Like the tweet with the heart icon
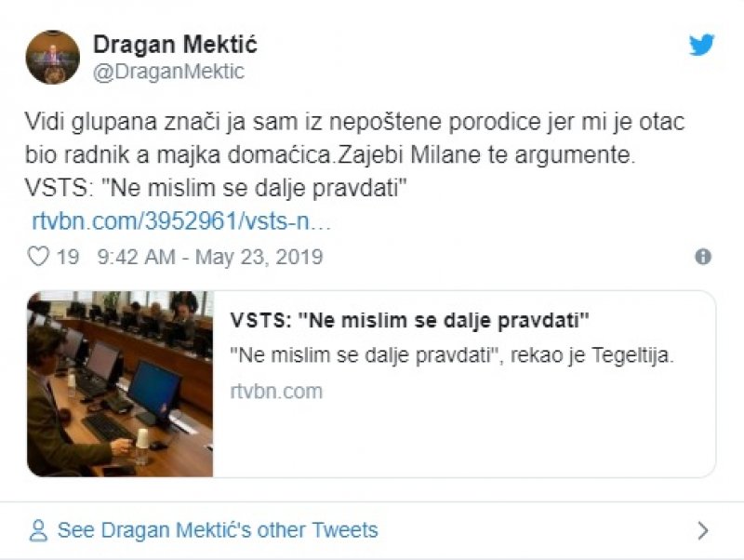744x560 pixels. point(38,257)
